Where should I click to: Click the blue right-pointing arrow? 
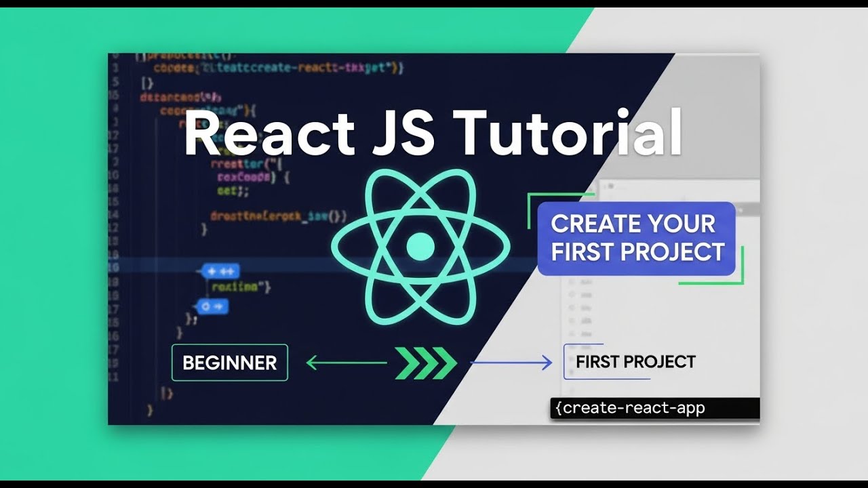(511, 363)
